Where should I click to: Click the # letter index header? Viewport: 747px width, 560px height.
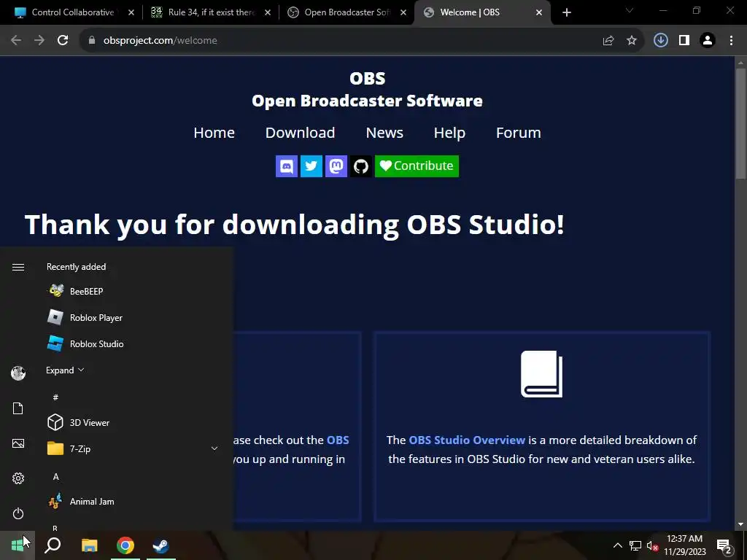55,397
